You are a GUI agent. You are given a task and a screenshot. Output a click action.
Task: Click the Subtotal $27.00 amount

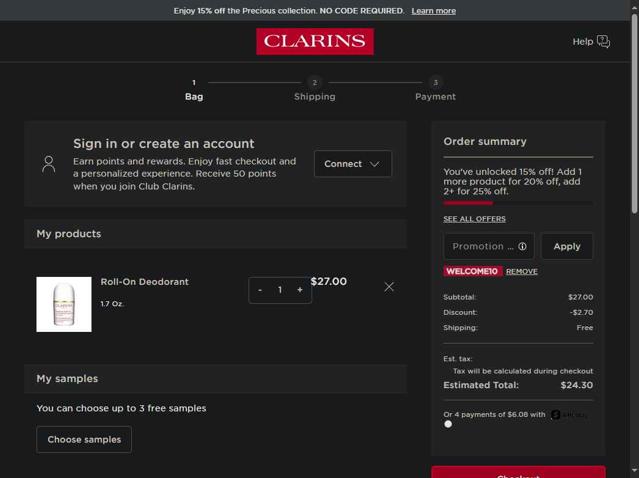click(x=581, y=297)
